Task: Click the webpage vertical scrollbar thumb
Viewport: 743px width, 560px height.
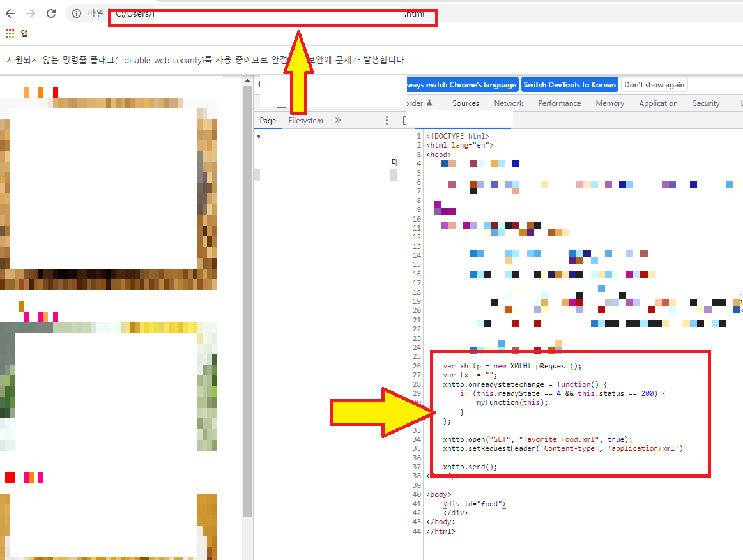Action: [247, 301]
